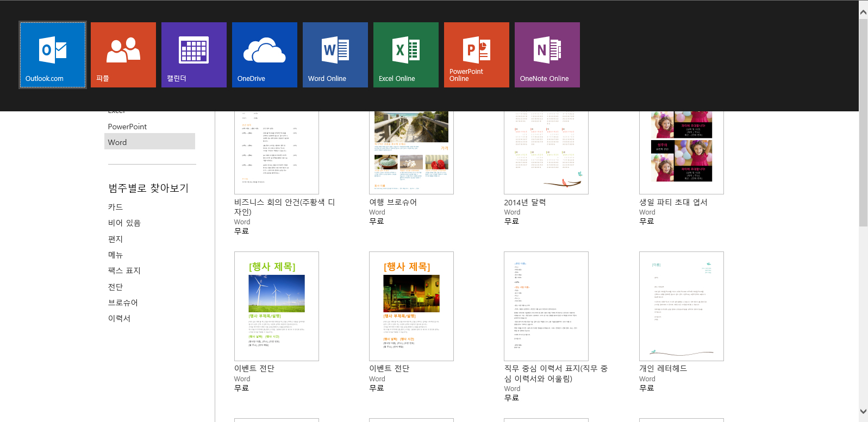This screenshot has height=422, width=868.
Task: Click the 생일 파티 초대 엽서 title
Action: 673,202
